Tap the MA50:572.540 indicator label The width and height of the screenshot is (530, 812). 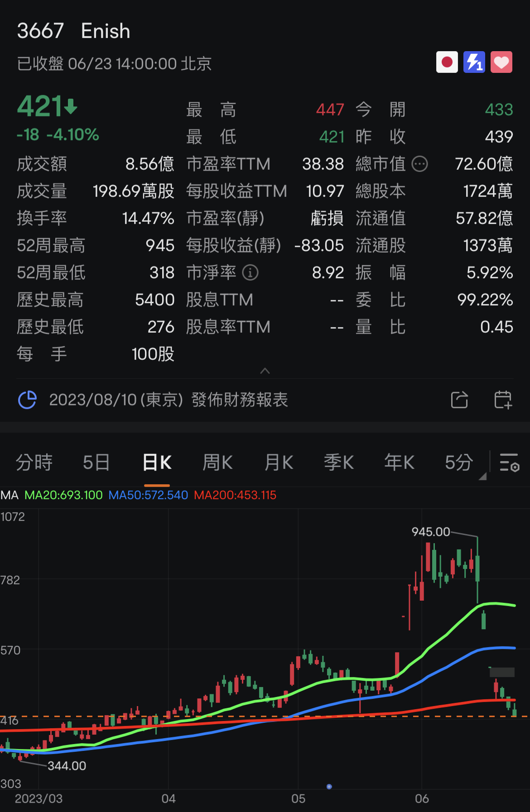[x=148, y=495]
